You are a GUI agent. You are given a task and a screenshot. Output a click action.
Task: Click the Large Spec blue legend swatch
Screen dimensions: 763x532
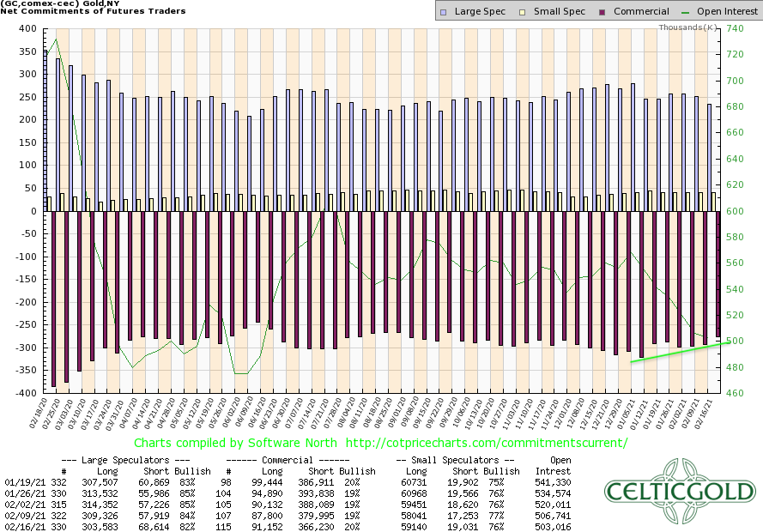click(x=441, y=12)
